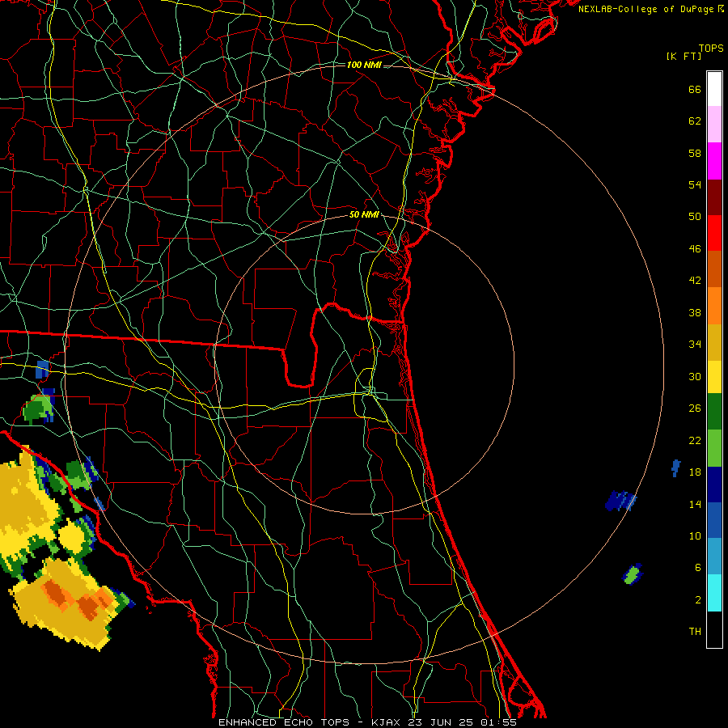This screenshot has height=728, width=728.
Task: Click the legend value '66'
Action: pyautogui.click(x=695, y=89)
